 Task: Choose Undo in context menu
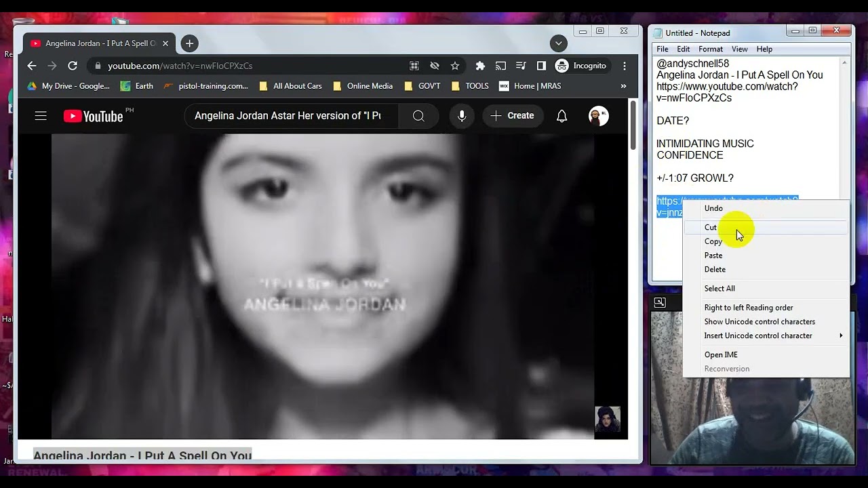pyautogui.click(x=766, y=208)
